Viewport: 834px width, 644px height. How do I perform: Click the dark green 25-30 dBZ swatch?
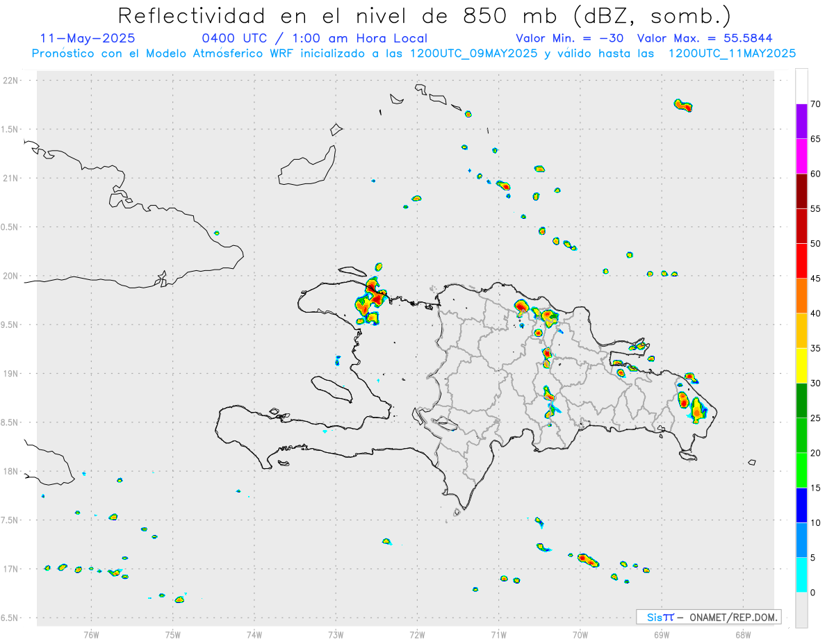(801, 401)
